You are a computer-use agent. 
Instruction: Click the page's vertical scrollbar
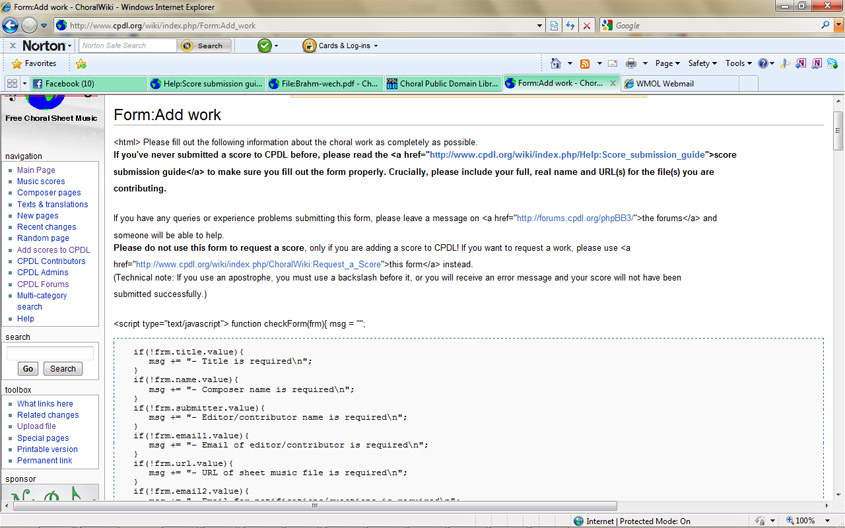click(838, 300)
